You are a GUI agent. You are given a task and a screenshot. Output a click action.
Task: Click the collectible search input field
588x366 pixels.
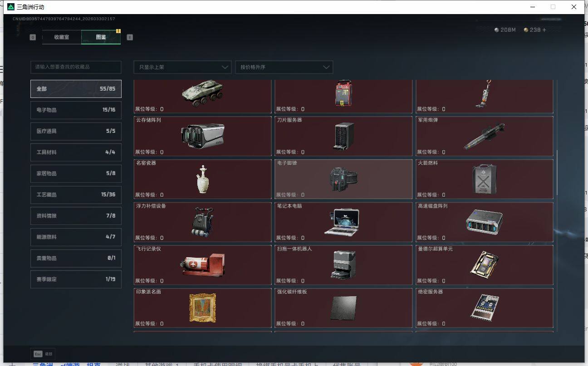point(76,67)
